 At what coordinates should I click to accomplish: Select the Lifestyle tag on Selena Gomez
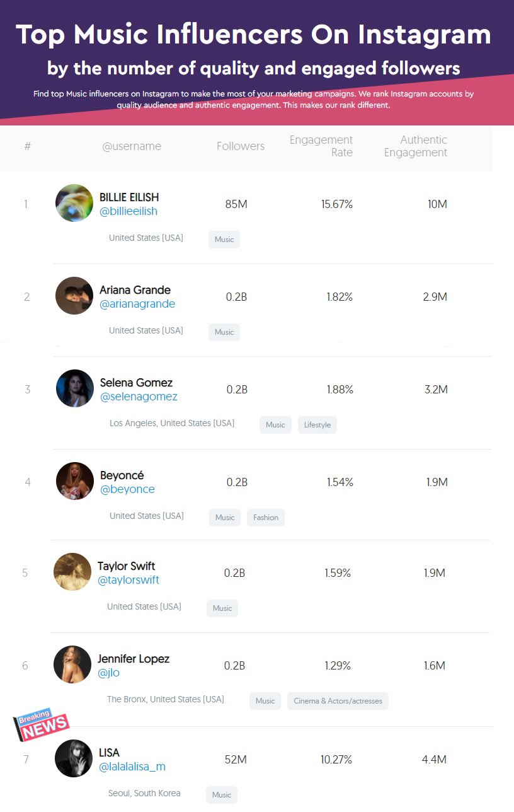coord(317,425)
